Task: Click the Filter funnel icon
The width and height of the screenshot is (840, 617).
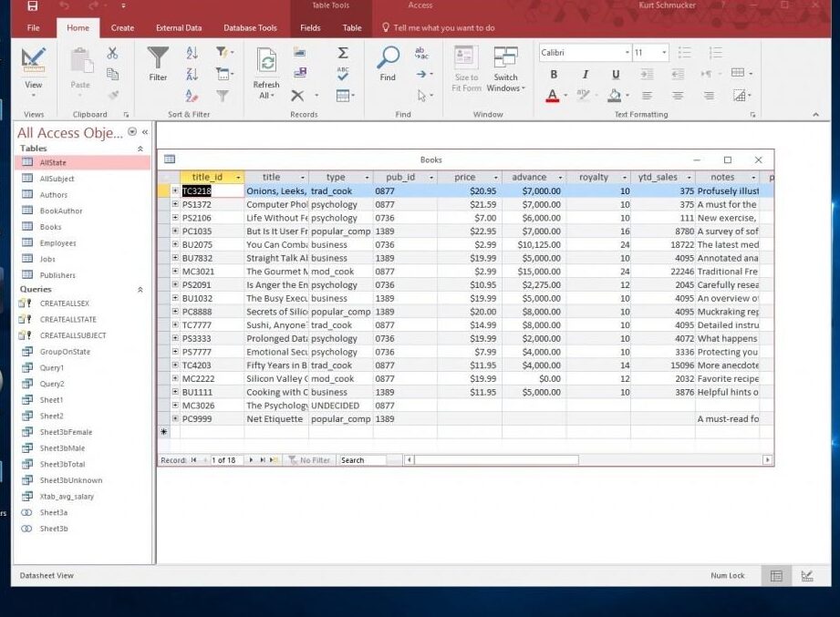Action: (158, 62)
